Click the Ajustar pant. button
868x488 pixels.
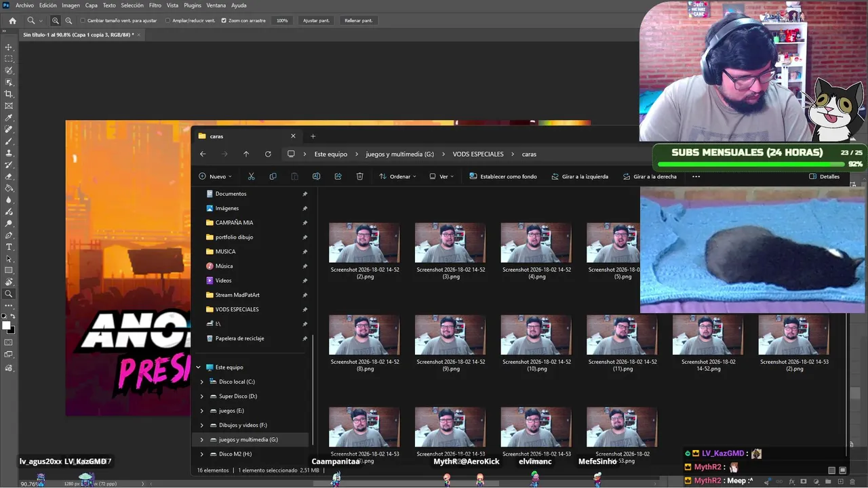[x=316, y=20]
